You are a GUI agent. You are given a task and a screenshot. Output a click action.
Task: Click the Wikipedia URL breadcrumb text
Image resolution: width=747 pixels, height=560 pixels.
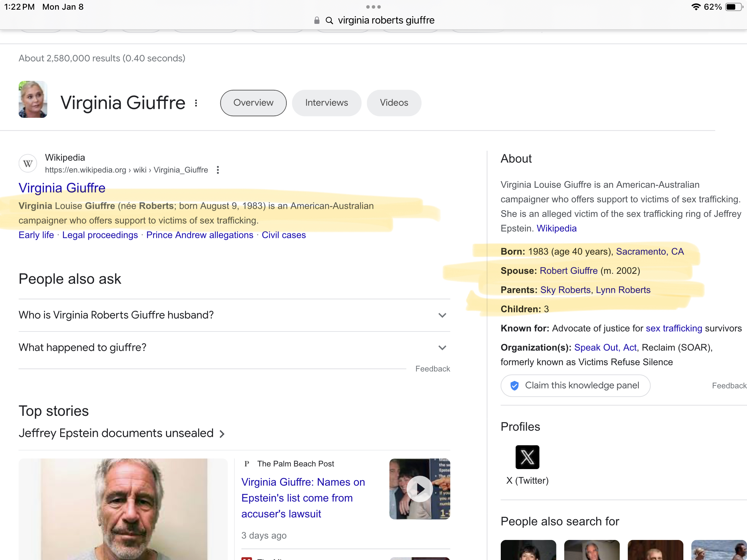point(127,170)
